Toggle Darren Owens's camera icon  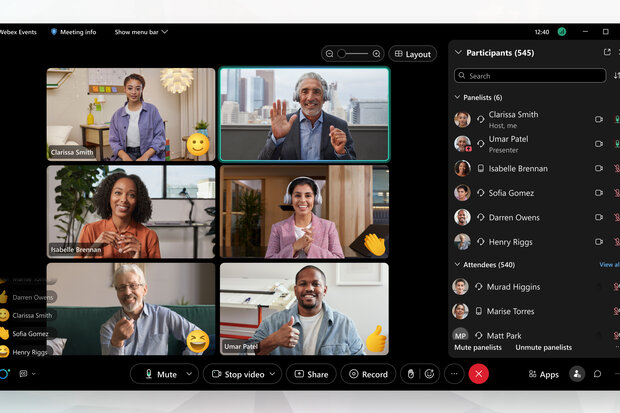pos(599,217)
